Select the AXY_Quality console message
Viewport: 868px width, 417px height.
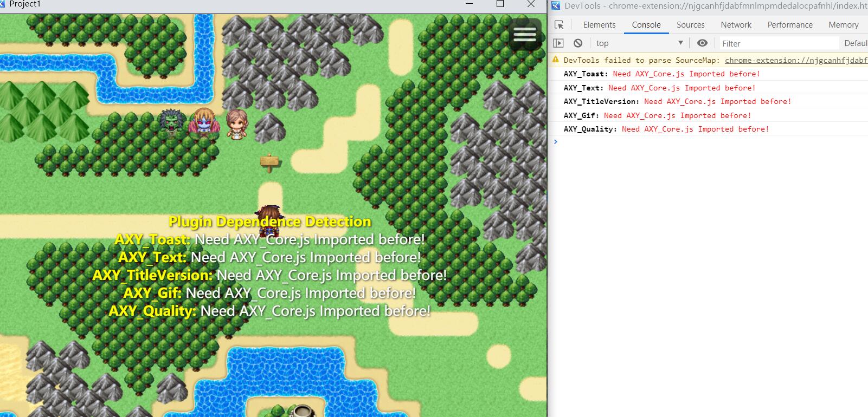click(x=708, y=129)
